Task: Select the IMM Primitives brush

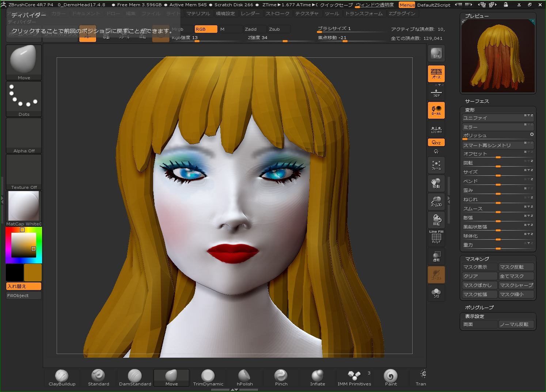Action: (354, 378)
